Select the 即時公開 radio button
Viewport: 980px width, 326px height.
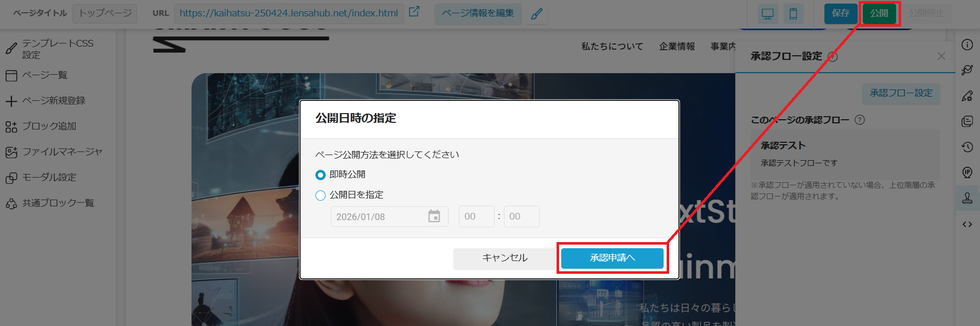coord(321,175)
